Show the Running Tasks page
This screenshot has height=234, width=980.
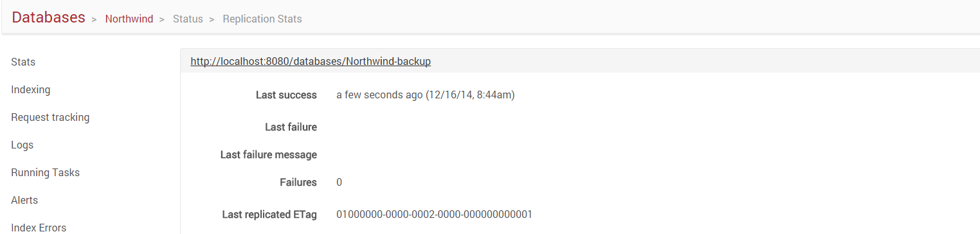45,173
